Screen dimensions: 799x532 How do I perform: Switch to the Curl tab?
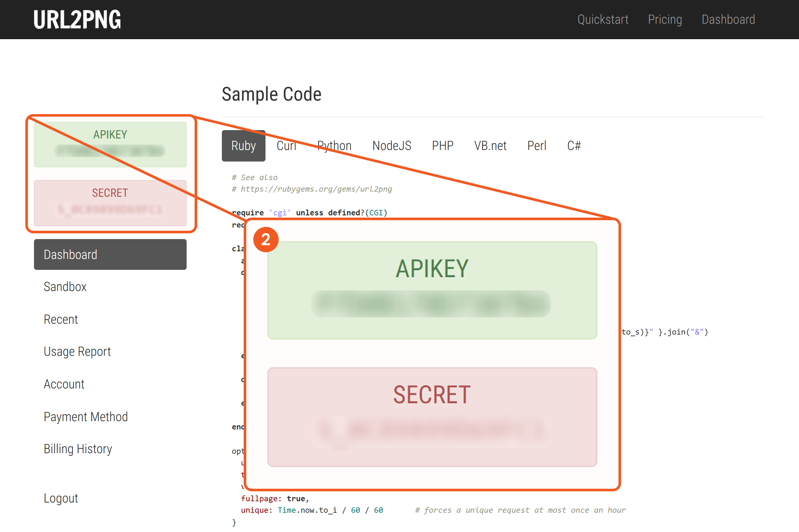pyautogui.click(x=286, y=146)
